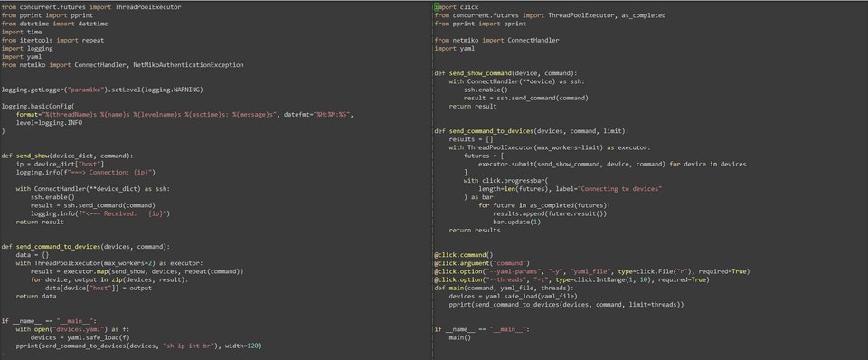Click the 'max_workers=2' ThreadPoolExecutor line
The width and height of the screenshot is (868, 360).
click(x=109, y=263)
